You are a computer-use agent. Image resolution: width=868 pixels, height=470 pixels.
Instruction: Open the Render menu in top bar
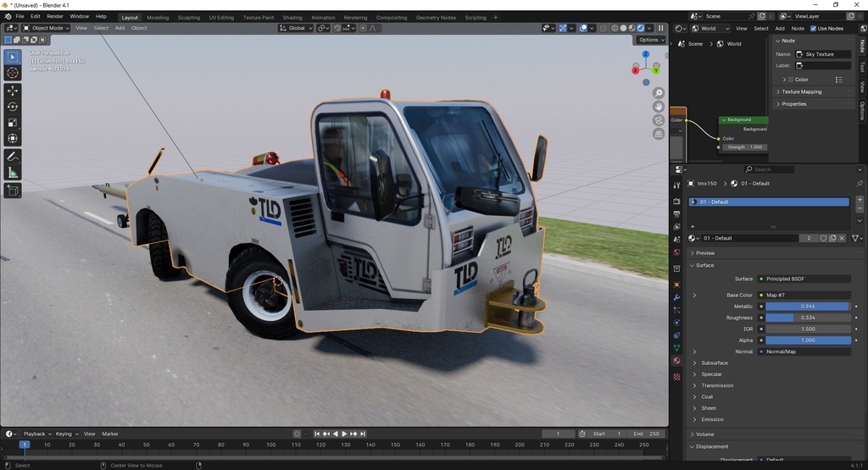pos(54,16)
